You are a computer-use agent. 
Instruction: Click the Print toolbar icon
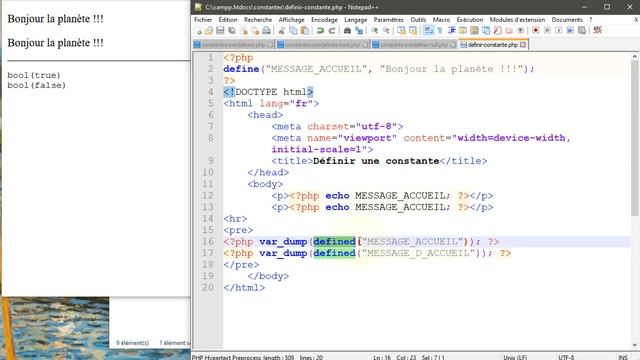(266, 31)
